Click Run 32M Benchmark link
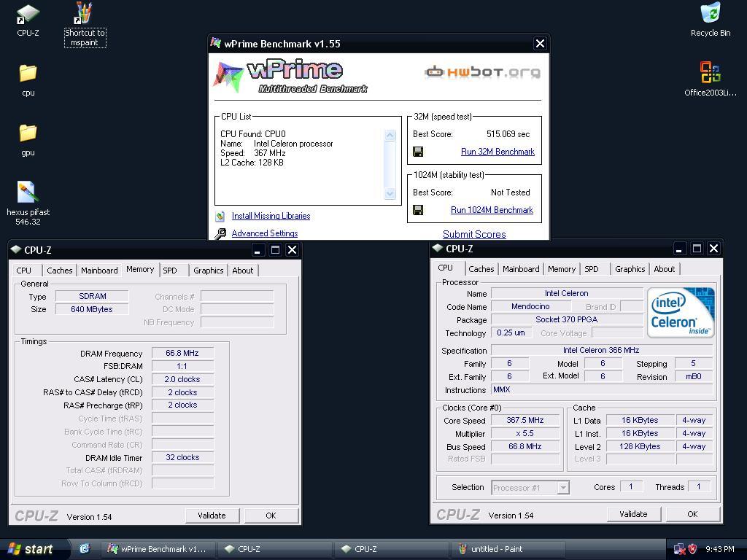The height and width of the screenshot is (560, 747). [498, 152]
